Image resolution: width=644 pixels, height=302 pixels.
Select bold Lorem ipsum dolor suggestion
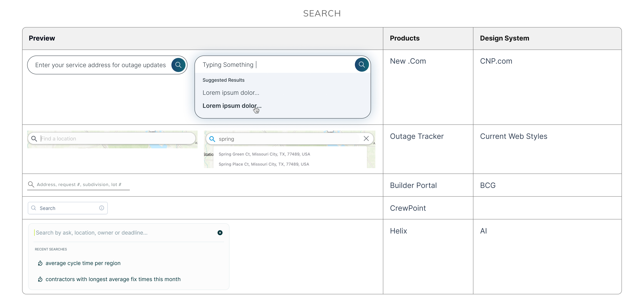click(x=232, y=106)
